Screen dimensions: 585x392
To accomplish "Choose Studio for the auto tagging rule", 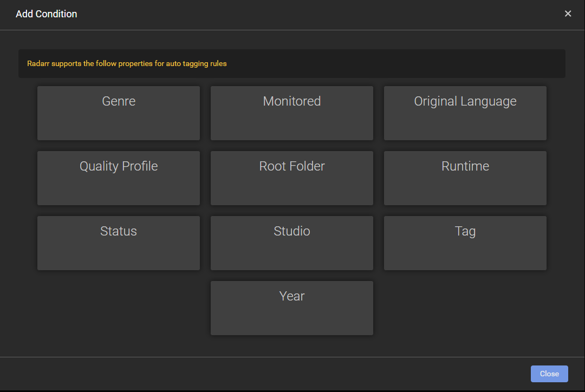I will [292, 243].
